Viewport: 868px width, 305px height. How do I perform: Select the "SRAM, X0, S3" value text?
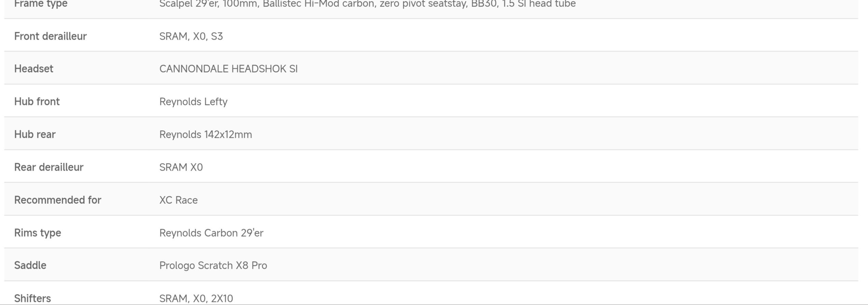point(191,36)
